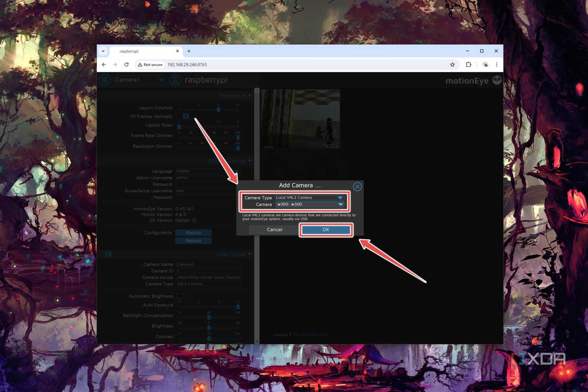Select the raspberrypi browser tab

(x=146, y=51)
